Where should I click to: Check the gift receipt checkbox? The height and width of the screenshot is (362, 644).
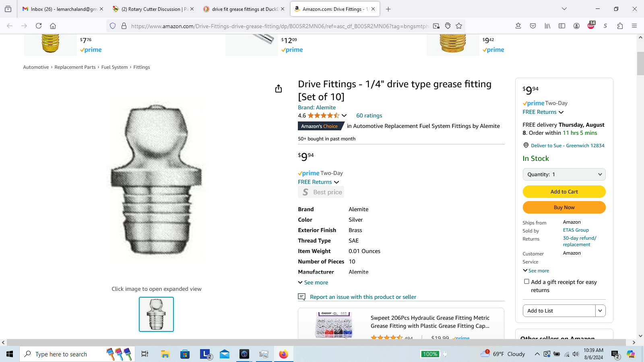coord(526,282)
